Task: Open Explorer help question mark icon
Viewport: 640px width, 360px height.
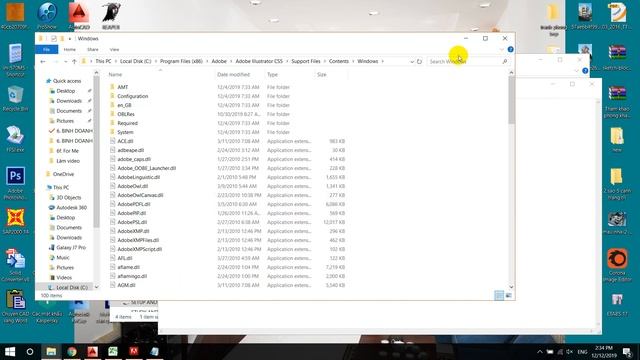Action: tap(510, 49)
